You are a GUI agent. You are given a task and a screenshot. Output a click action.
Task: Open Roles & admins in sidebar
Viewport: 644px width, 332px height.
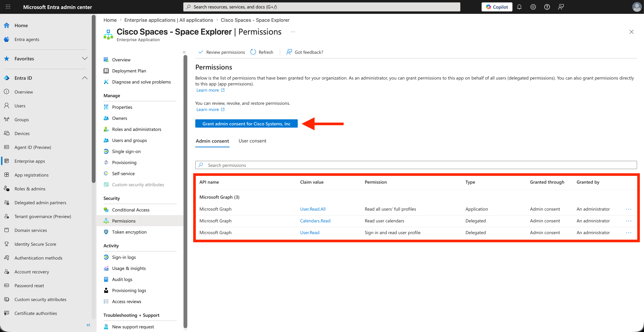tap(30, 189)
